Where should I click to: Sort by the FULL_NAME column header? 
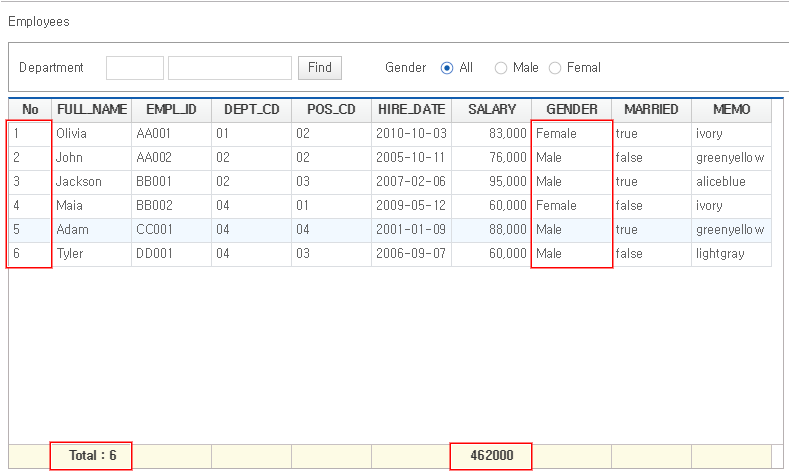pyautogui.click(x=92, y=110)
